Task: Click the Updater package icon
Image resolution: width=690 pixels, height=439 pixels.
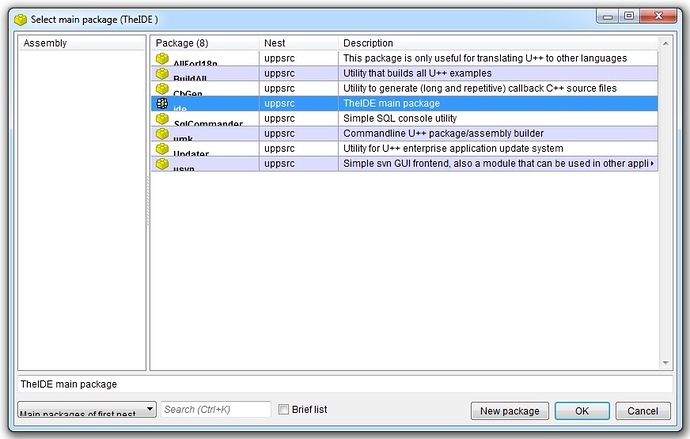Action: [162, 148]
